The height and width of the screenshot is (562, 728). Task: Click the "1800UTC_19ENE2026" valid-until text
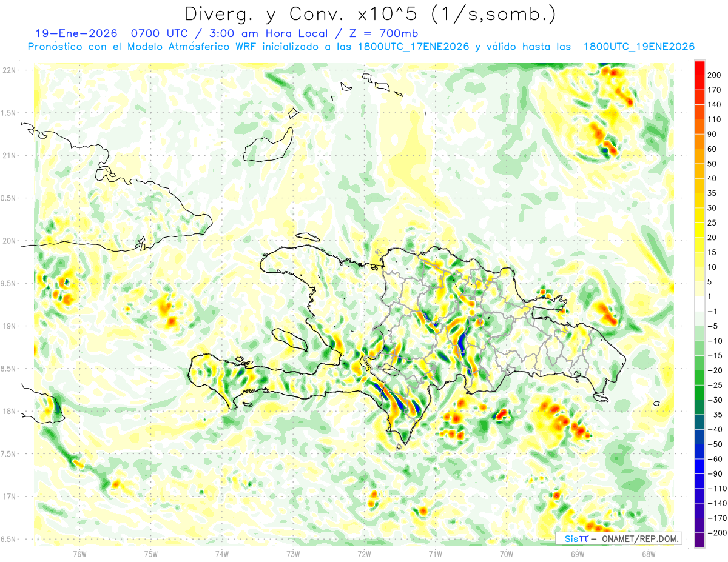pos(638,47)
